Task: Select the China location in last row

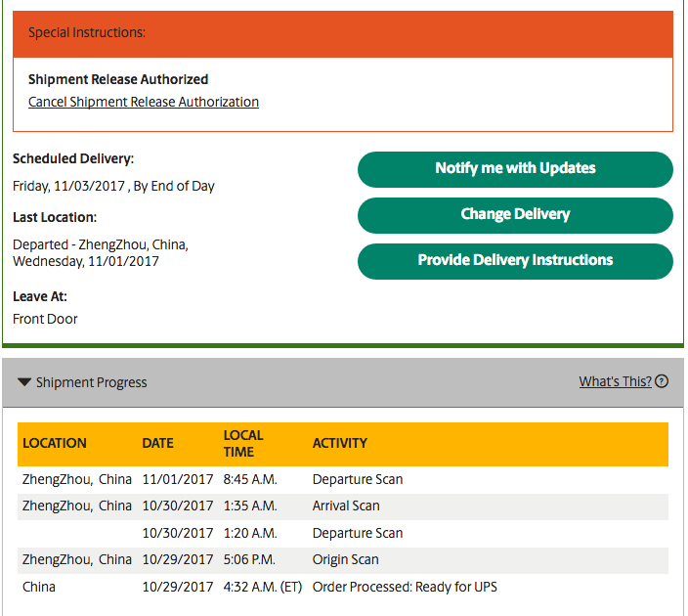Action: [x=39, y=587]
